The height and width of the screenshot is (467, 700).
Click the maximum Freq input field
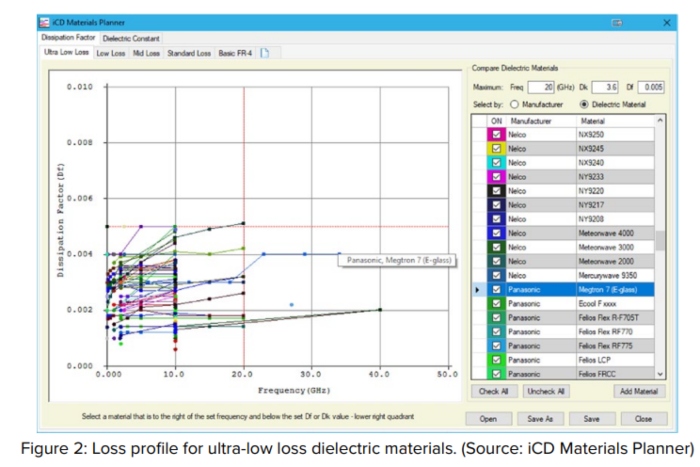click(x=541, y=87)
